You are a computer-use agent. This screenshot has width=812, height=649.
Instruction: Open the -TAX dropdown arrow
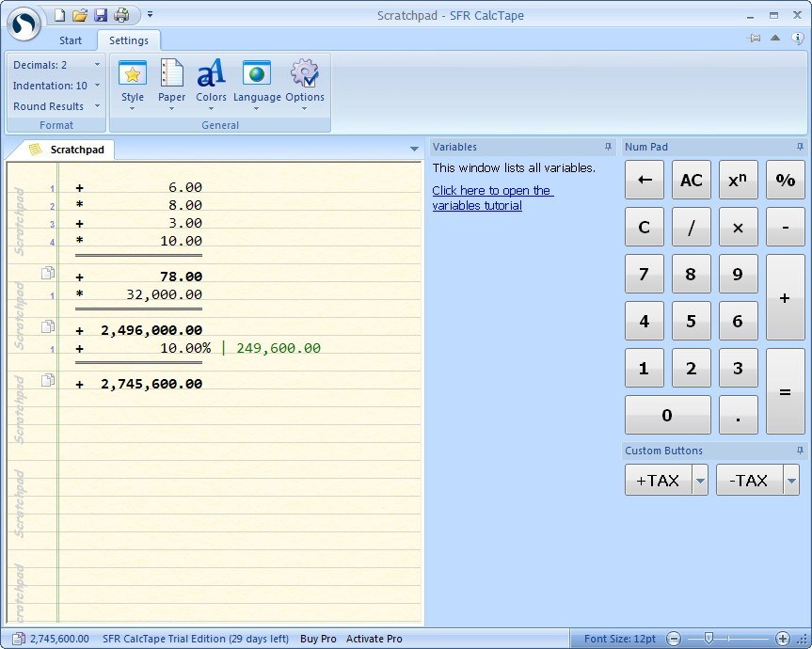[x=791, y=480]
